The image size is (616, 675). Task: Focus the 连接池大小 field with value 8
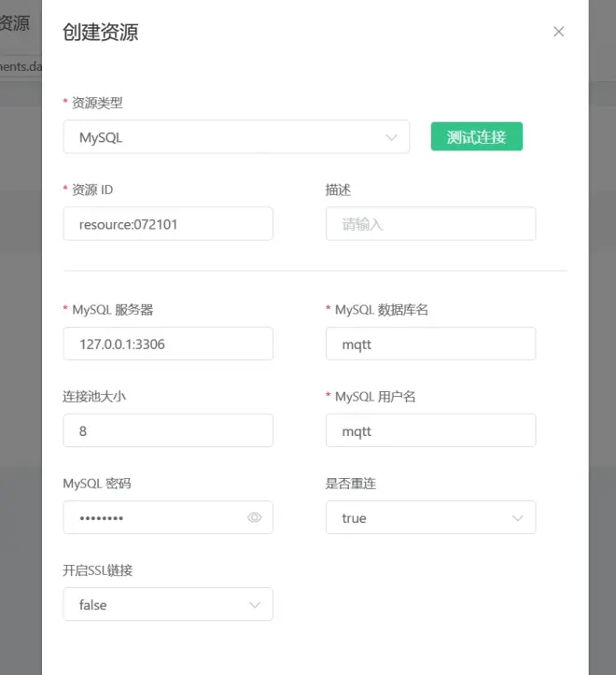[168, 430]
